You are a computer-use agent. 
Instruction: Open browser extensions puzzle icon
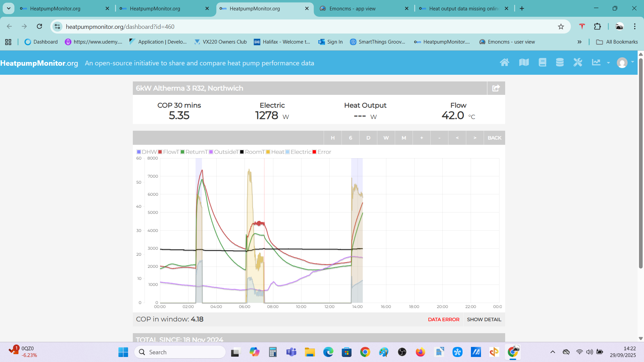tap(597, 26)
